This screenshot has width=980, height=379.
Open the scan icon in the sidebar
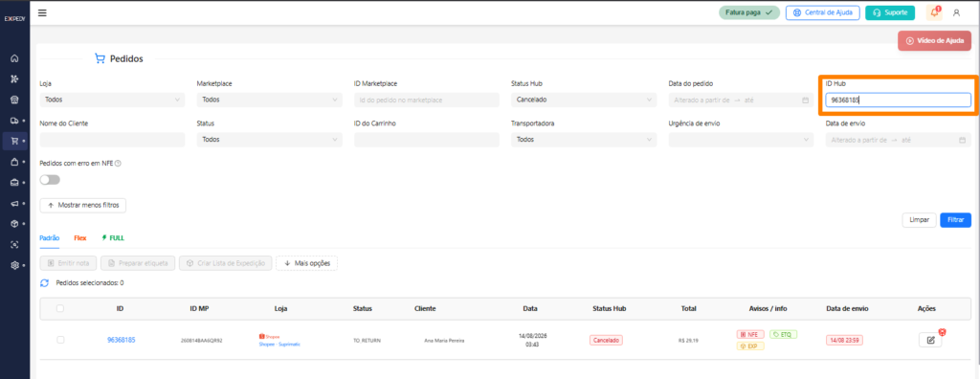click(x=15, y=244)
